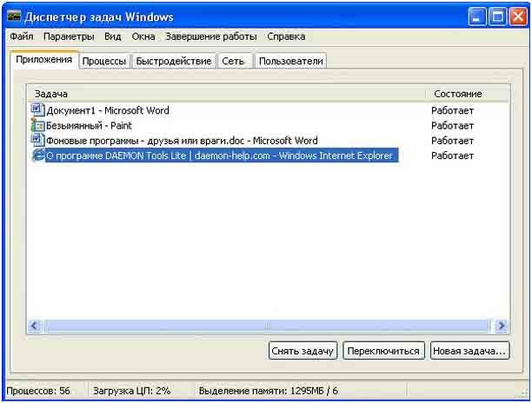Open the Справка menu
The width and height of the screenshot is (532, 403).
pyautogui.click(x=286, y=36)
